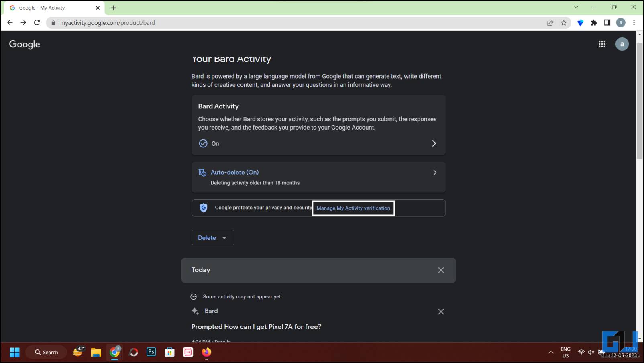Open Chrome profile avatar in toolbar

tap(621, 23)
